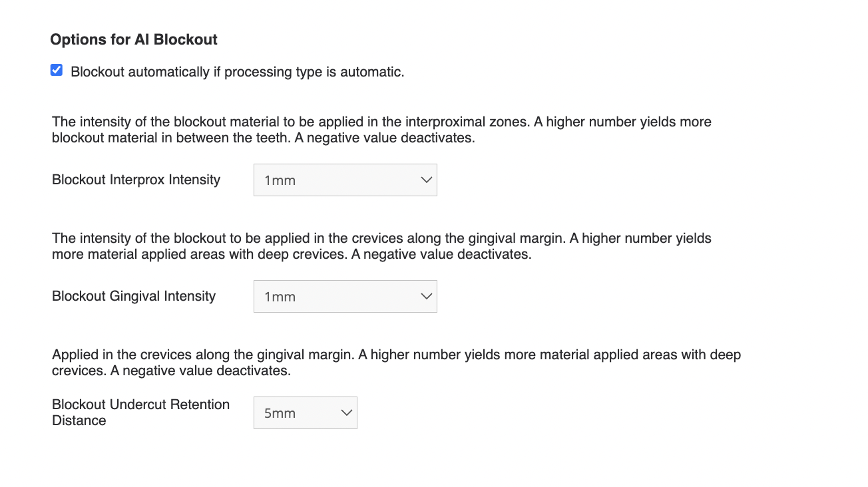
Task: Open the Blockout Interprox Intensity dropdown
Action: click(345, 180)
